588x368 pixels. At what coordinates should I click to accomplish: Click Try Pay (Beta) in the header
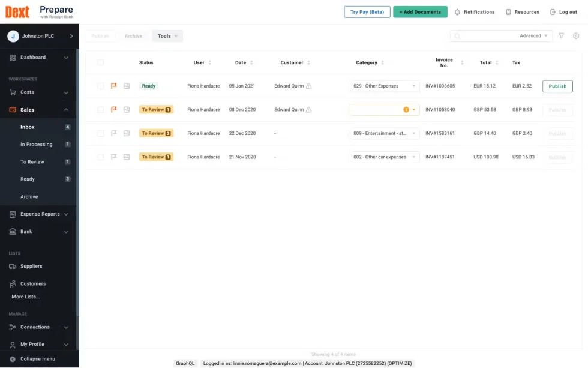click(x=367, y=11)
